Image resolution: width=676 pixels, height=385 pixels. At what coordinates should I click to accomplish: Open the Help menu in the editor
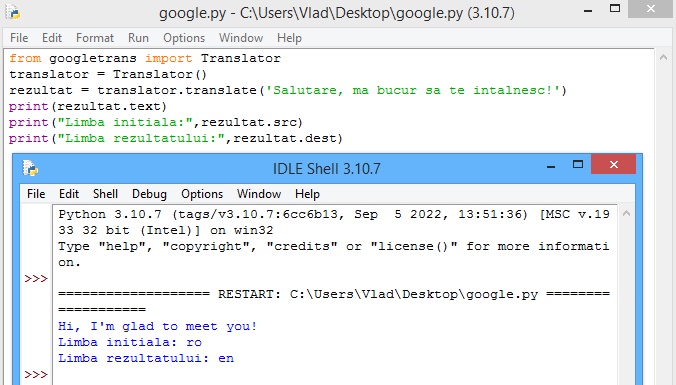coord(289,38)
